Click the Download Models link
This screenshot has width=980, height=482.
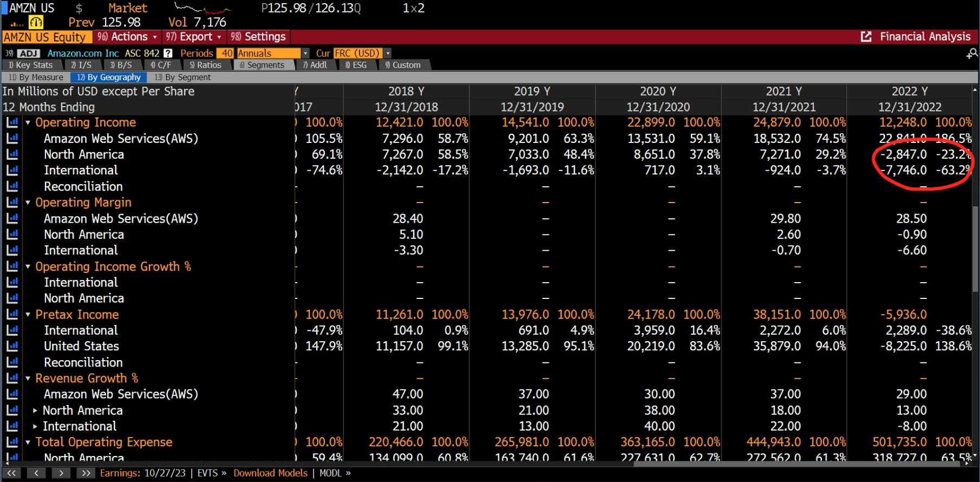pos(271,473)
